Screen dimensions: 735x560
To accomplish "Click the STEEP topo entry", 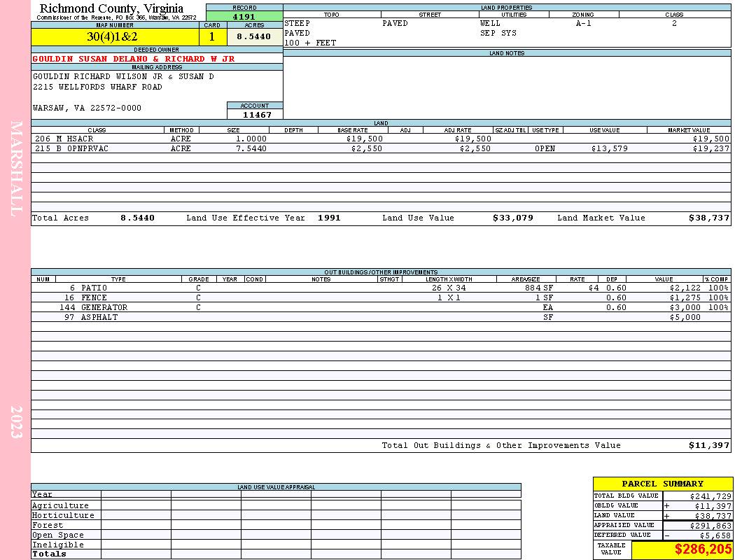I will pos(297,23).
